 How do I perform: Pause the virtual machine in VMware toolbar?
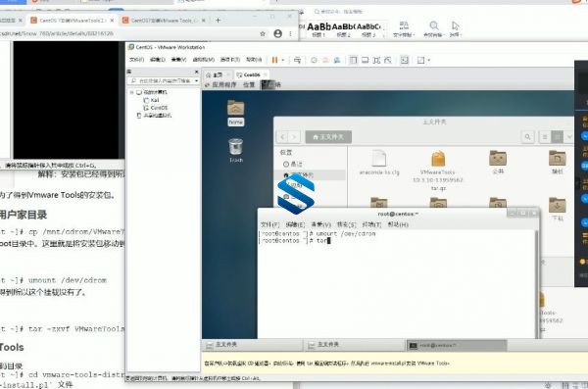(x=274, y=60)
